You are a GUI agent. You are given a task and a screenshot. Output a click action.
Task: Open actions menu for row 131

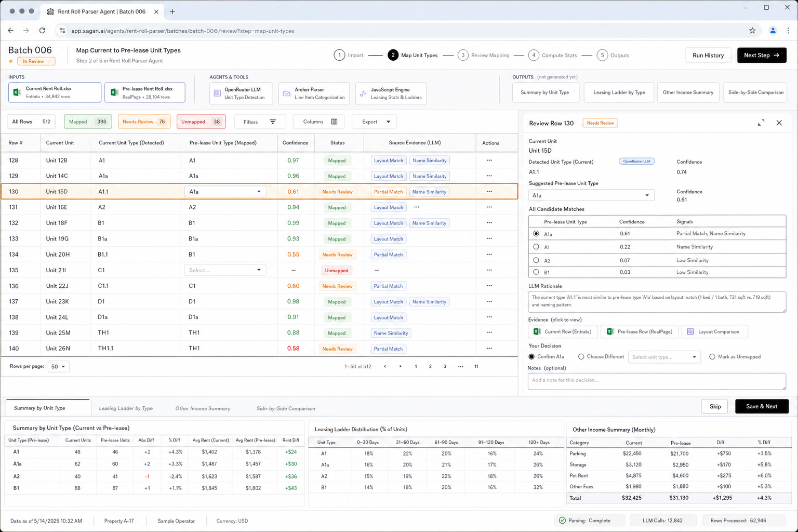click(489, 207)
